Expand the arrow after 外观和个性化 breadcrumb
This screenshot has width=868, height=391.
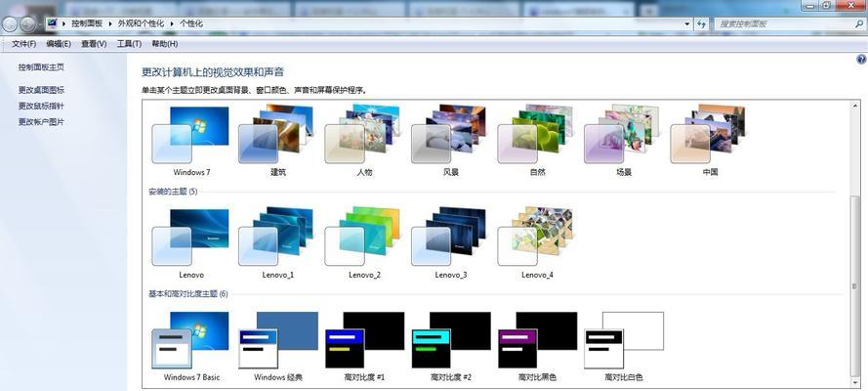click(x=173, y=23)
